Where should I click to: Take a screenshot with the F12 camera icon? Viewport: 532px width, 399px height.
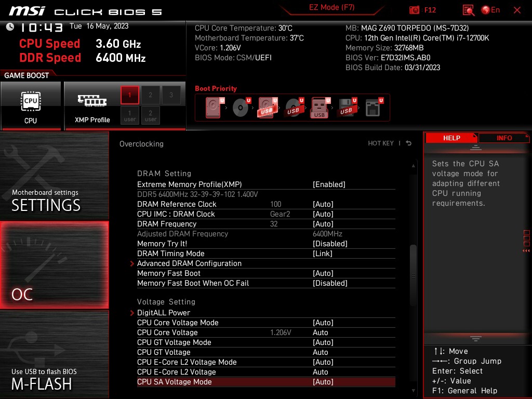pos(414,10)
